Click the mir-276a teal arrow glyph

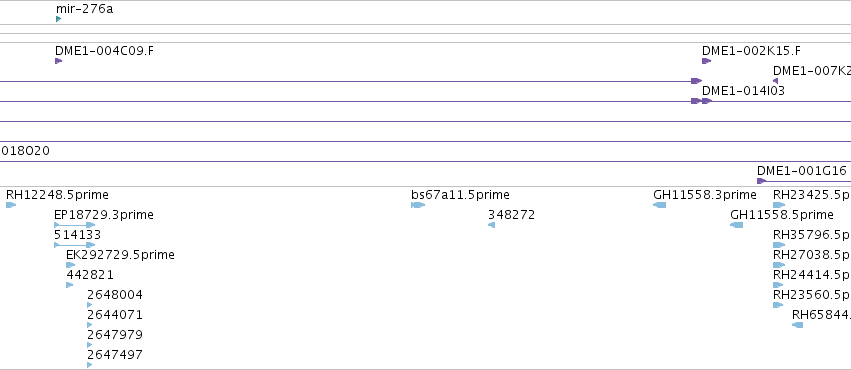(59, 19)
